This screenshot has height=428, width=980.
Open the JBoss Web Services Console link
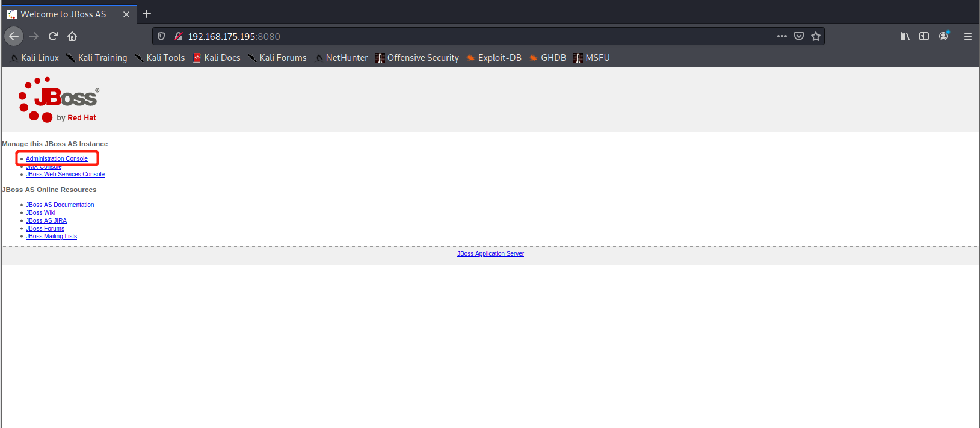[x=65, y=175]
